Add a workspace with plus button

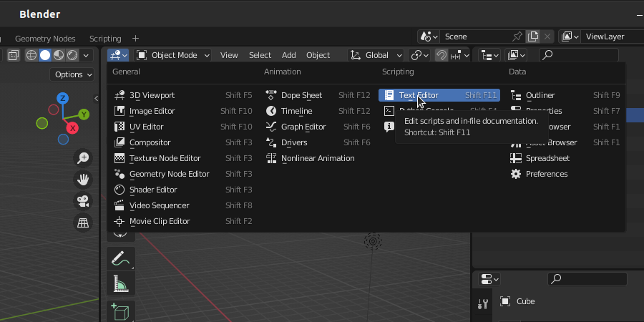(x=136, y=39)
